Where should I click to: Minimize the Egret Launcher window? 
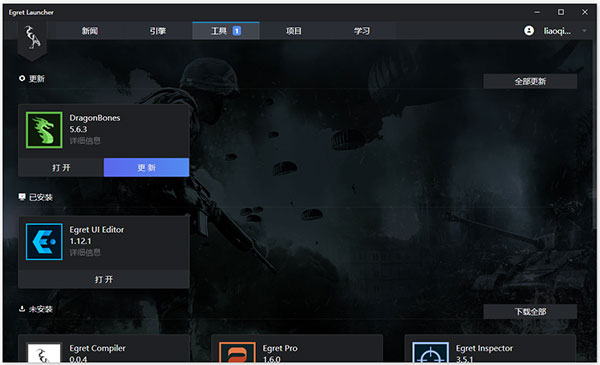pyautogui.click(x=537, y=12)
